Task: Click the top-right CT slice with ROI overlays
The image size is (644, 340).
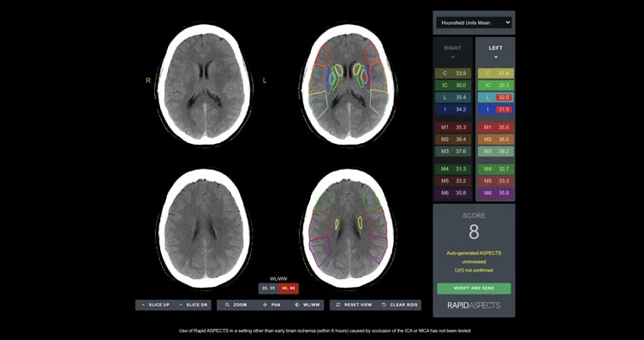Action: [349, 84]
